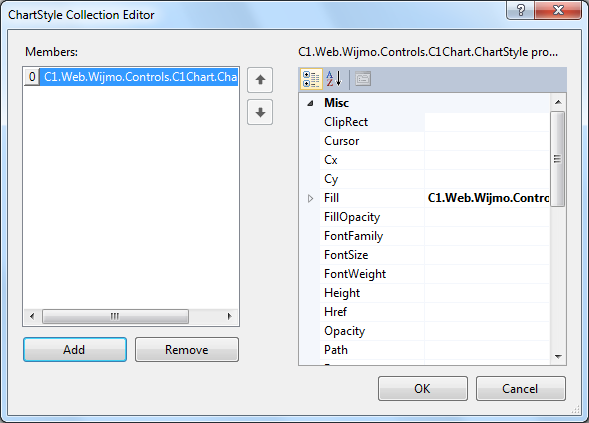Switch property grid to Categorized view
589x423 pixels.
coord(311,79)
